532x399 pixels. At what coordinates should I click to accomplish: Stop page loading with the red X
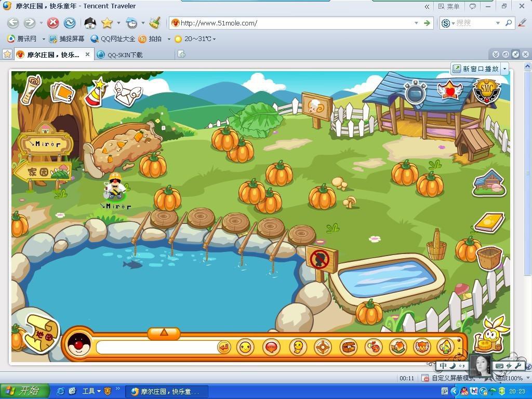pos(52,23)
